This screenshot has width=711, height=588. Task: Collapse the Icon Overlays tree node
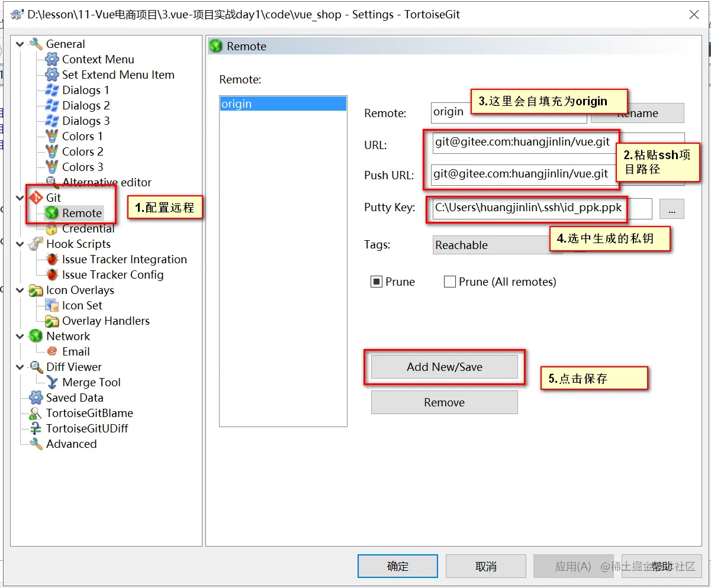20,290
